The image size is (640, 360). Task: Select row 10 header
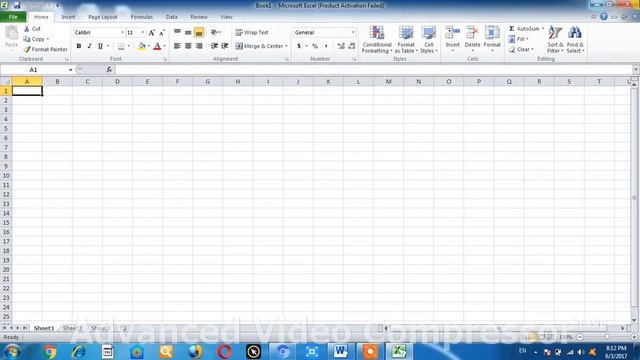tap(6, 176)
